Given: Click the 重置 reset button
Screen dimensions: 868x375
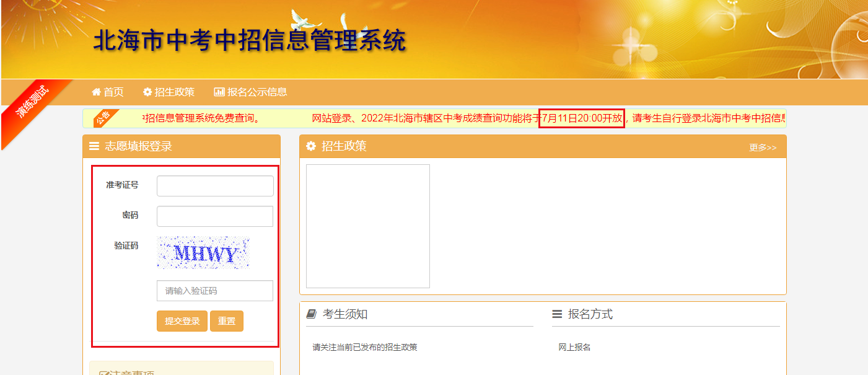Looking at the screenshot, I should pyautogui.click(x=227, y=321).
